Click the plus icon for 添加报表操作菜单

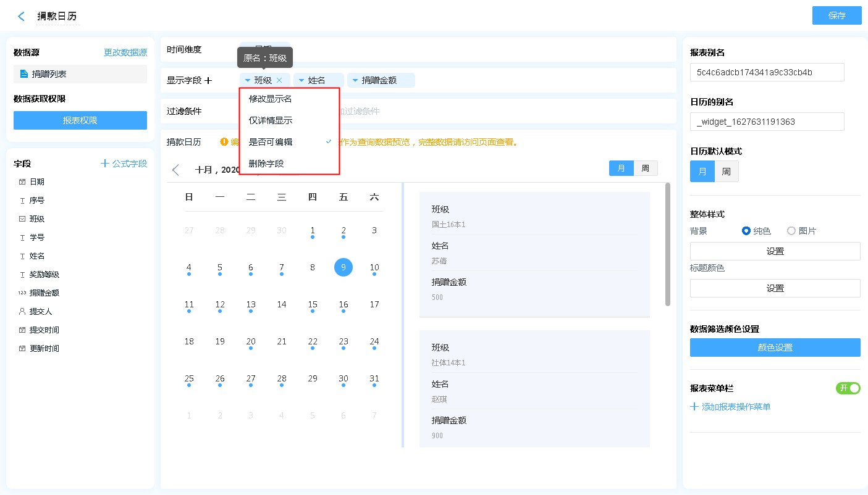point(694,407)
